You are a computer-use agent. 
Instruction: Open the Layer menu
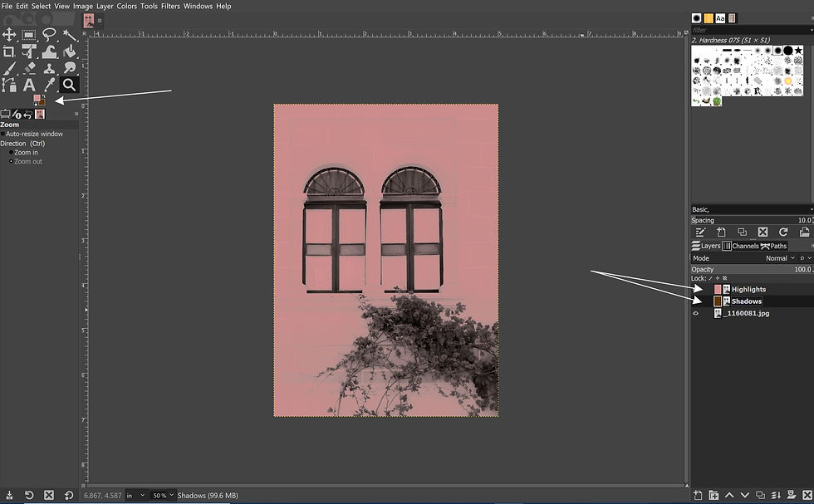(105, 7)
